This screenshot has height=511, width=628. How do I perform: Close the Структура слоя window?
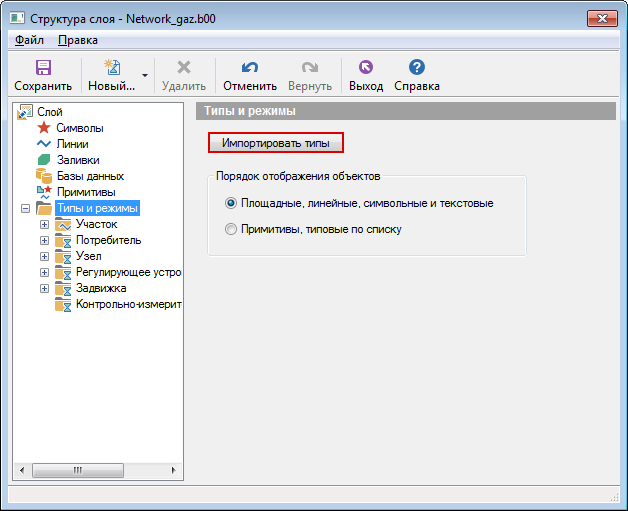point(602,18)
